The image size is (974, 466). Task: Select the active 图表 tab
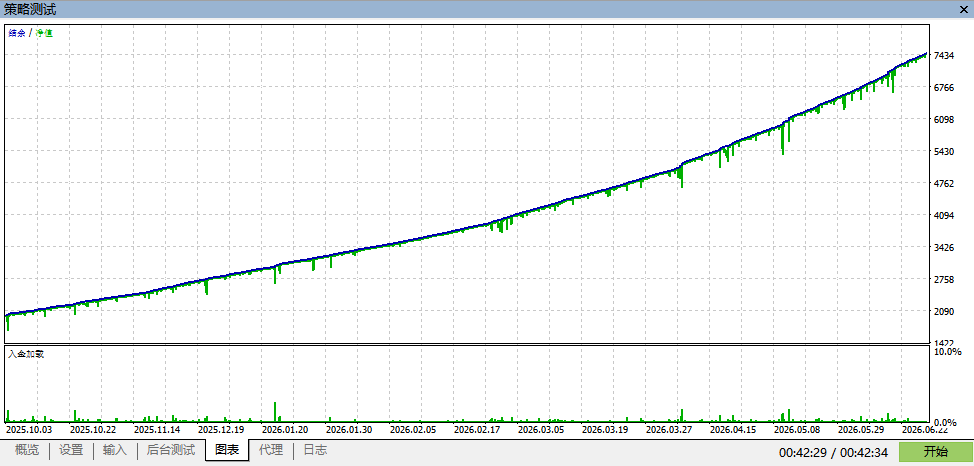tap(227, 450)
